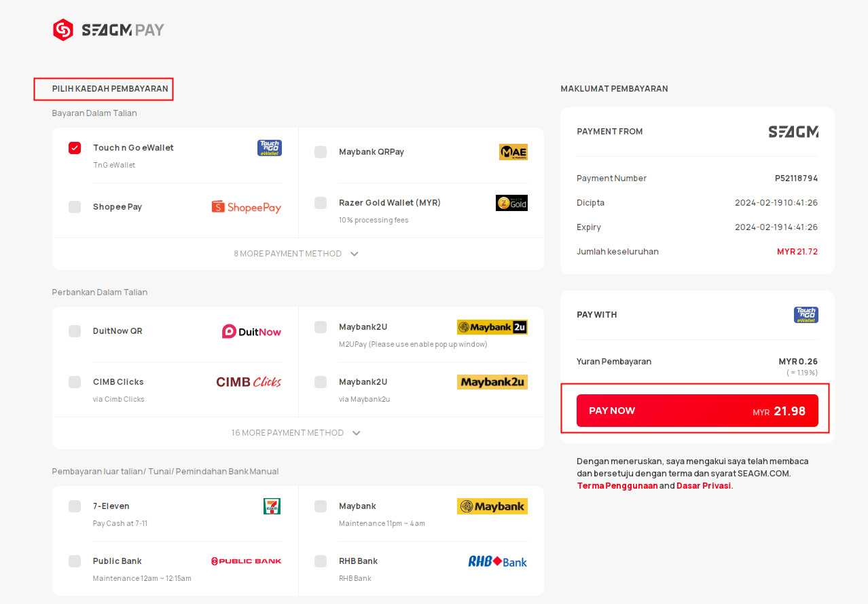Click the Razer Gold Wallet (MYR) label

pyautogui.click(x=390, y=203)
